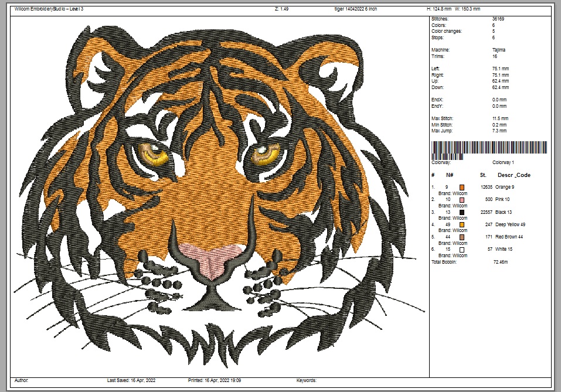The height and width of the screenshot is (392, 561).
Task: Pick the Deep Yellow 49 swatch
Action: (x=462, y=224)
